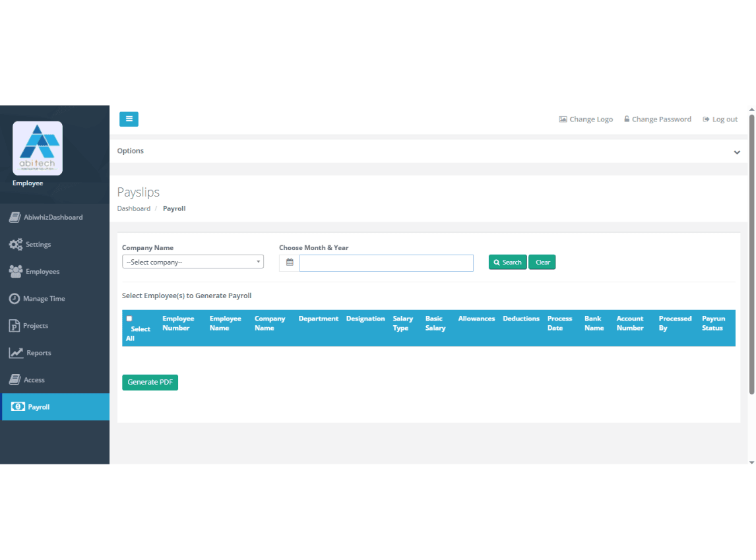Image resolution: width=756 pixels, height=560 pixels.
Task: Focus the Choose Month & Year input field
Action: [x=387, y=263]
